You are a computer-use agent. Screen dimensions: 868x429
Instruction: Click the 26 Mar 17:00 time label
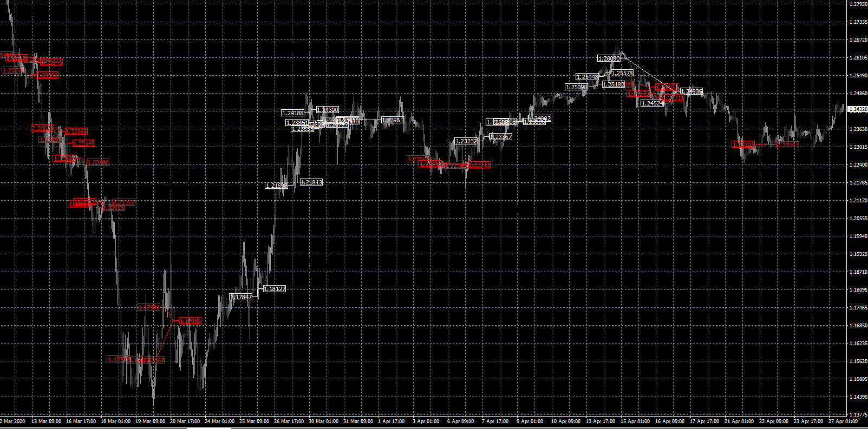[x=289, y=421]
